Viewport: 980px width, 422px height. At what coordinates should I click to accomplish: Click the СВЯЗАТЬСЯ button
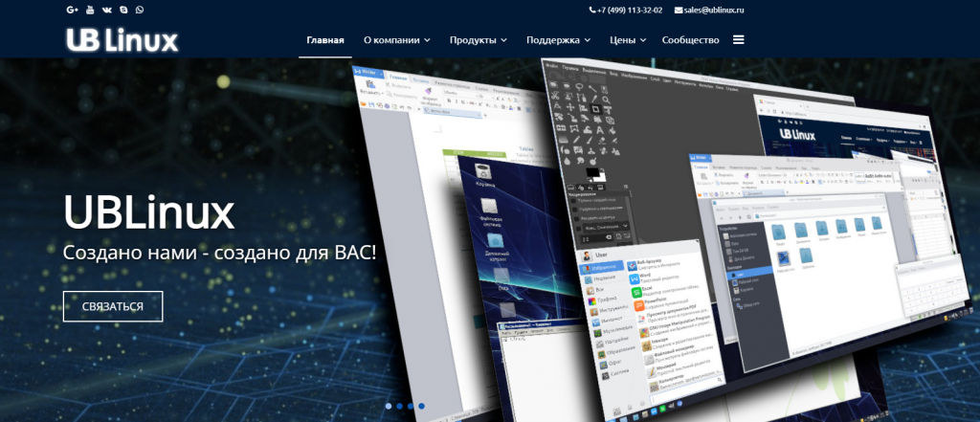113,306
